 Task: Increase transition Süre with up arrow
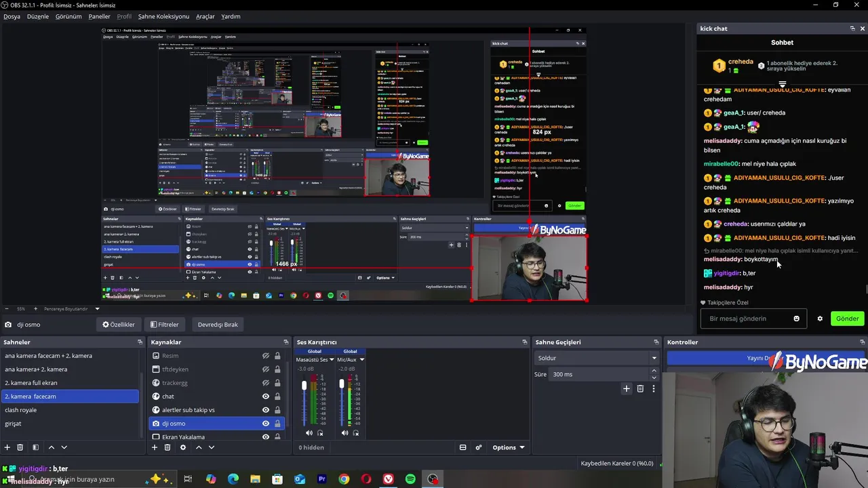point(654,371)
